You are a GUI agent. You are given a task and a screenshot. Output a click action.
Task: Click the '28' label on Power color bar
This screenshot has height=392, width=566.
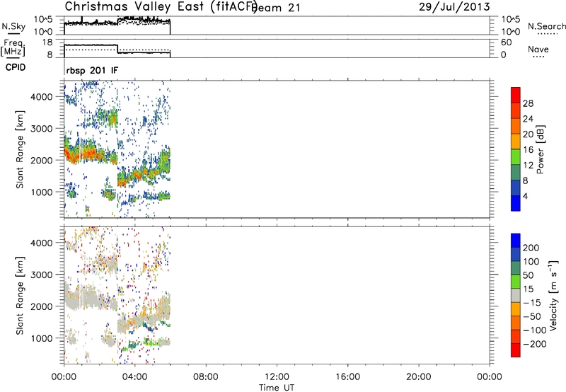528,103
